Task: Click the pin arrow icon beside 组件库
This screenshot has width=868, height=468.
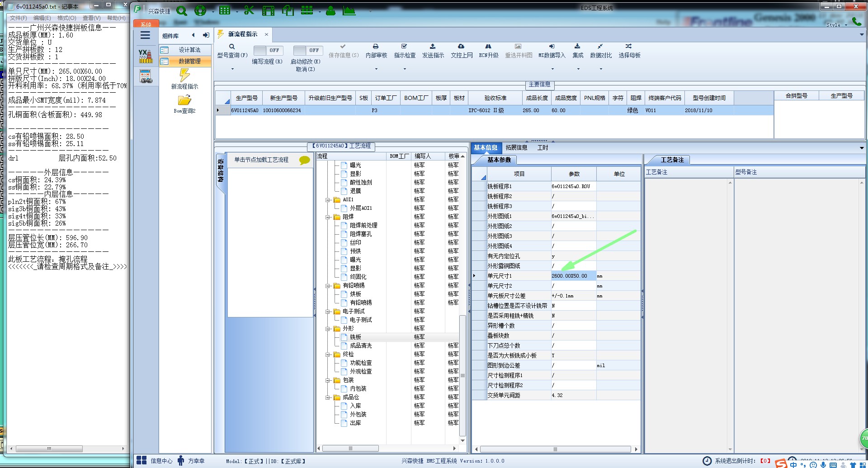Action: (x=206, y=35)
